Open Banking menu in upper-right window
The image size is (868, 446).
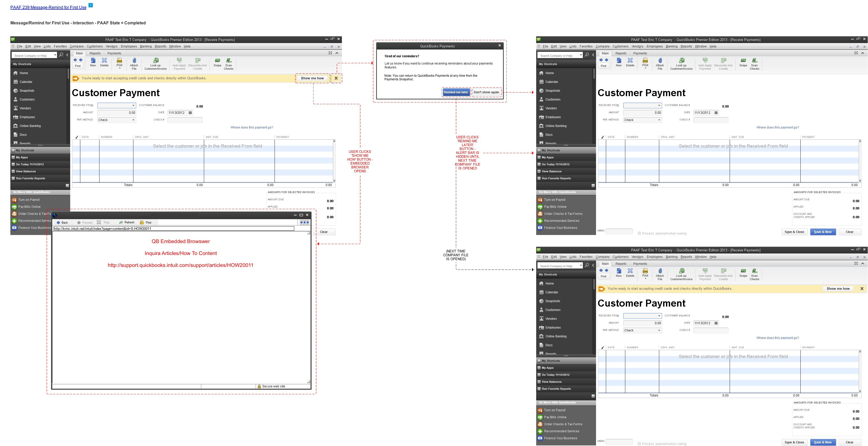click(672, 47)
